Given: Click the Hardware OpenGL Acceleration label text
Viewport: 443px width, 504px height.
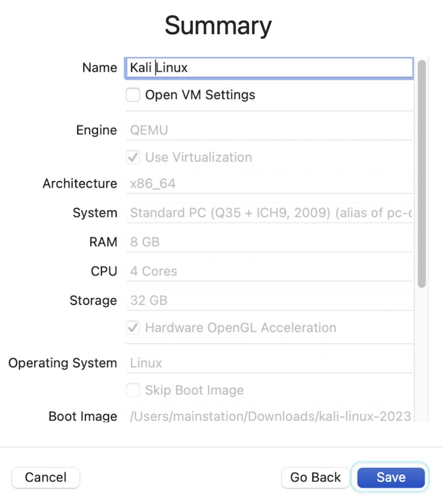Looking at the screenshot, I should coord(241,327).
